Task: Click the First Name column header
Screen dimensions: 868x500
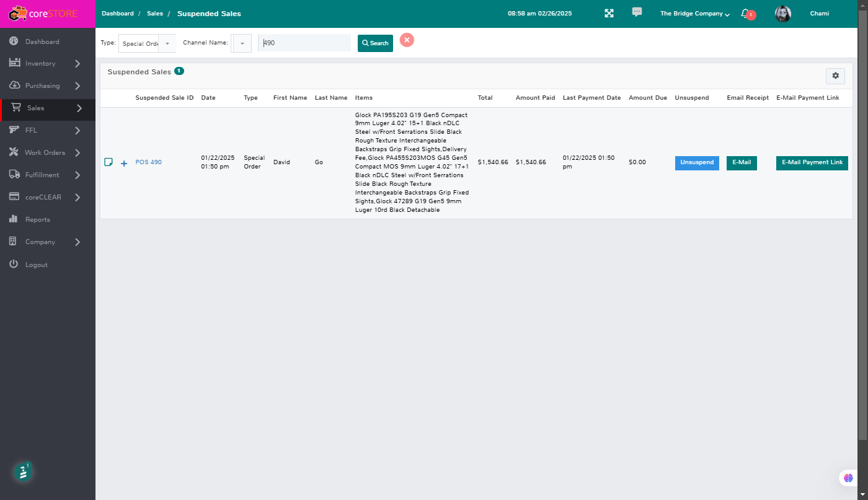Action: pos(290,98)
